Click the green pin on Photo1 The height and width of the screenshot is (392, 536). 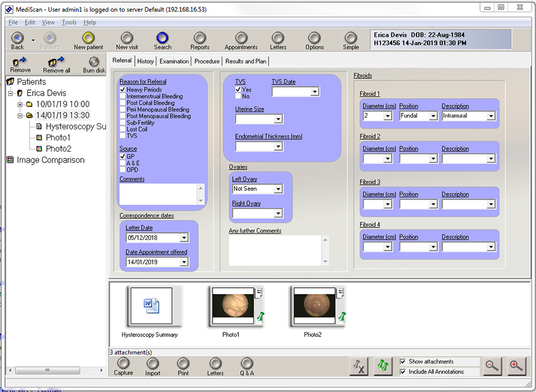click(261, 317)
